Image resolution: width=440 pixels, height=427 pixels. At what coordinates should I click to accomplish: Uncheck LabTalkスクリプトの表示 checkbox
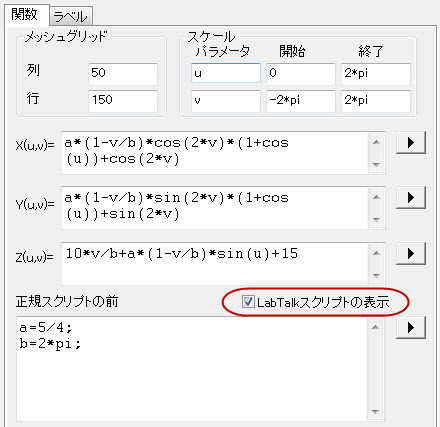(x=248, y=302)
